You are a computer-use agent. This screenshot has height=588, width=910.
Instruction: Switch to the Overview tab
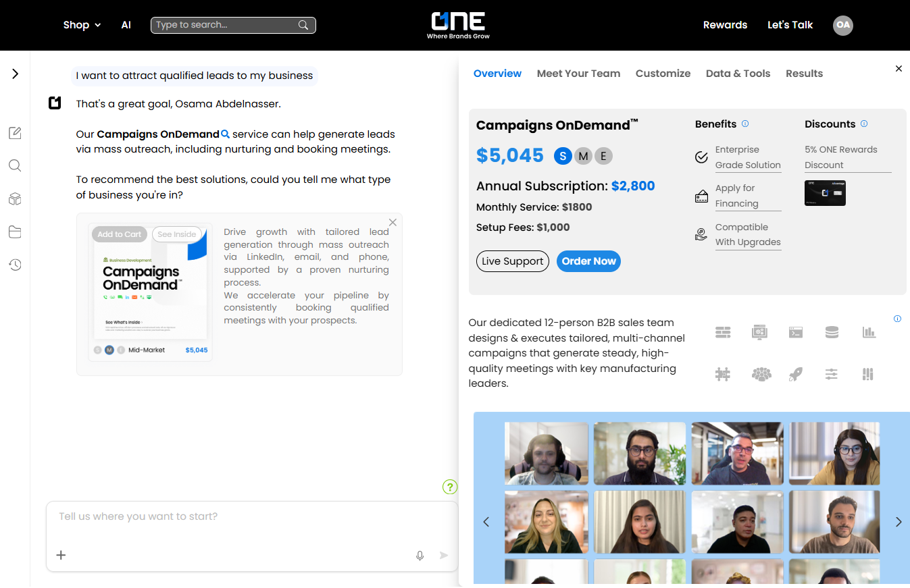(x=497, y=74)
